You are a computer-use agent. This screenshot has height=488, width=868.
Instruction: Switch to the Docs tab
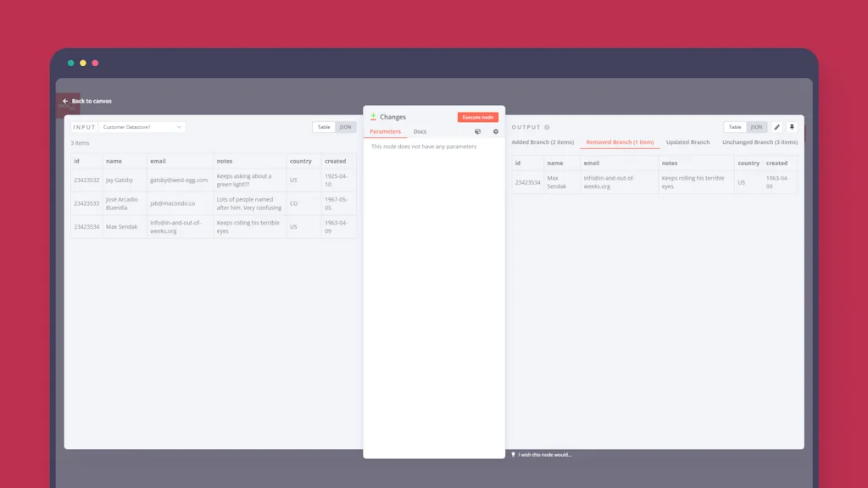420,132
